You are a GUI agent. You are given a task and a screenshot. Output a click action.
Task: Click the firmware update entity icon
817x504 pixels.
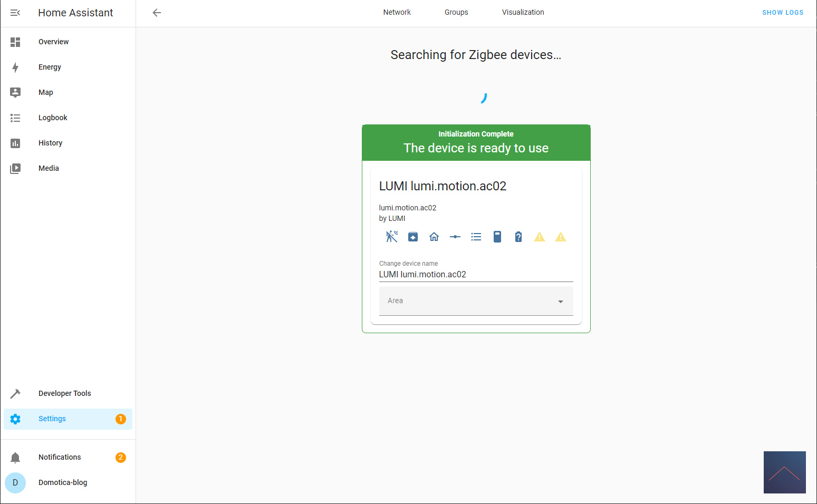click(x=413, y=237)
